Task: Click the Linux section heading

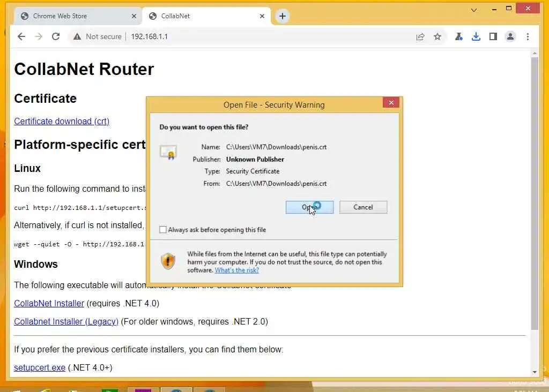Action: coord(27,168)
